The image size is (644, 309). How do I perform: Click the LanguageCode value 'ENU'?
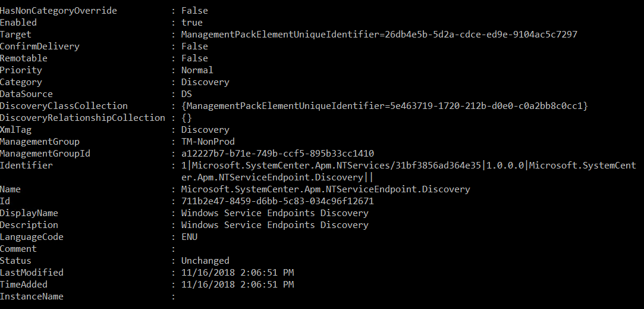[189, 237]
